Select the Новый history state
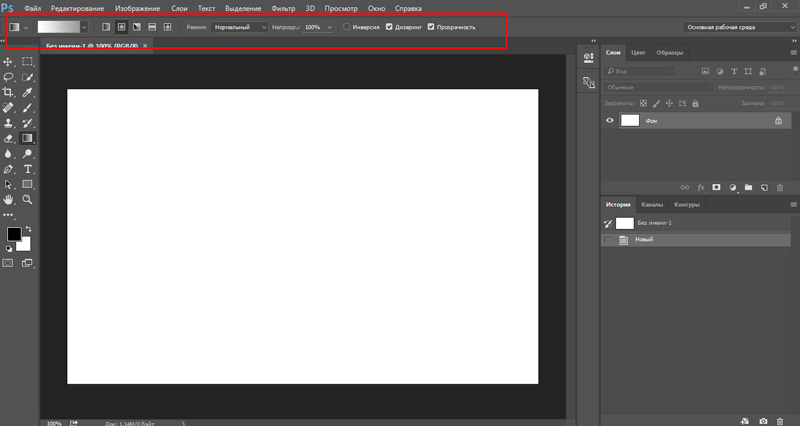Screen dimensions: 800x426 coord(696,240)
